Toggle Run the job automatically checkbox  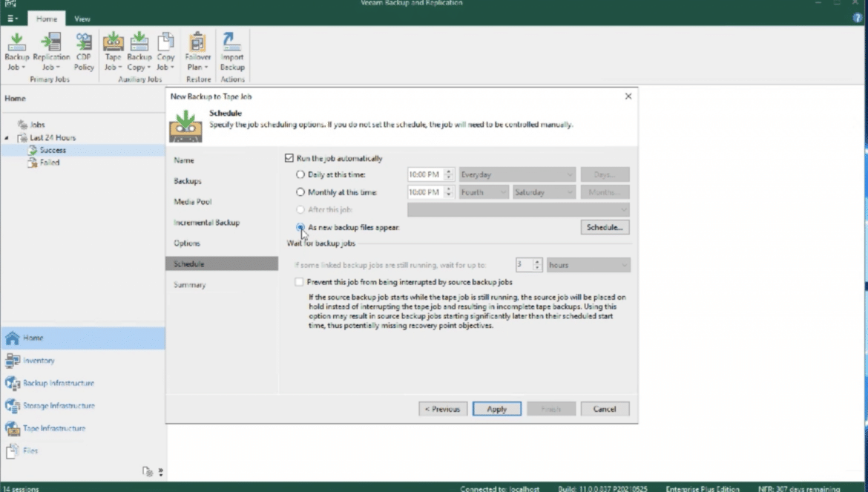(289, 158)
